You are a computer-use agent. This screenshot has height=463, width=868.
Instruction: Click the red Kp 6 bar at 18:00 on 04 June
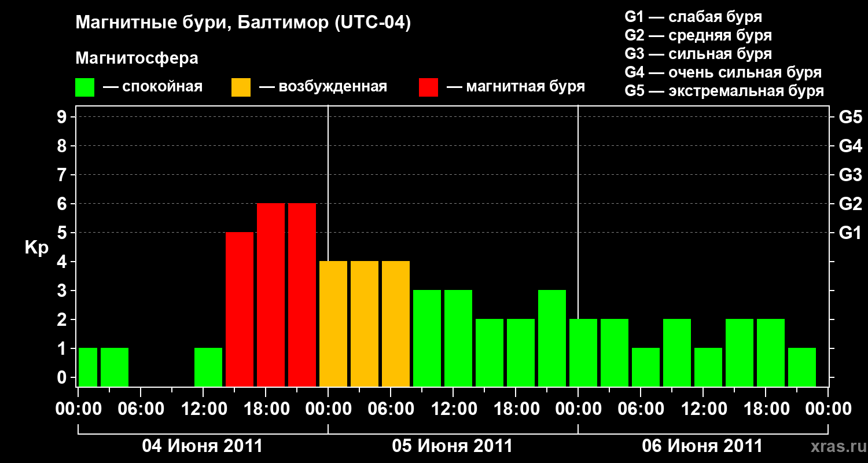pos(271,295)
